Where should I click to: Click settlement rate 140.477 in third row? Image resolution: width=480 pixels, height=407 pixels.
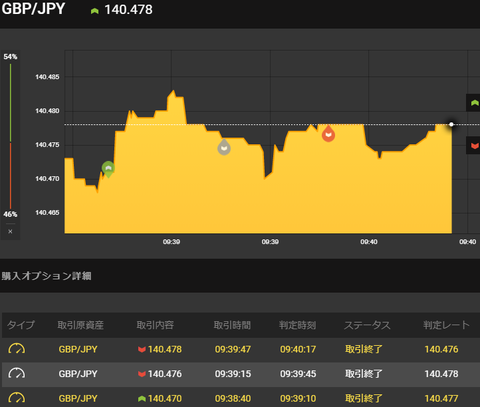(441, 398)
